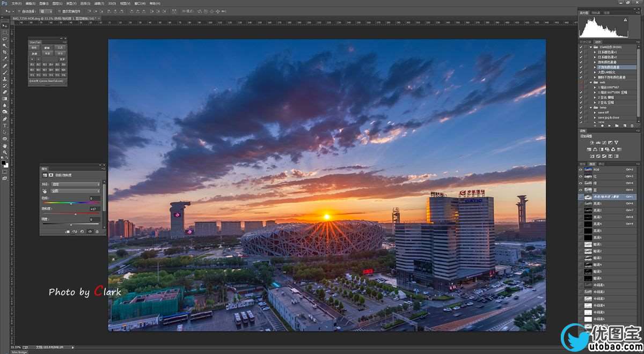
Task: Switch to the Actions (动作) tab
Action: coord(597,42)
